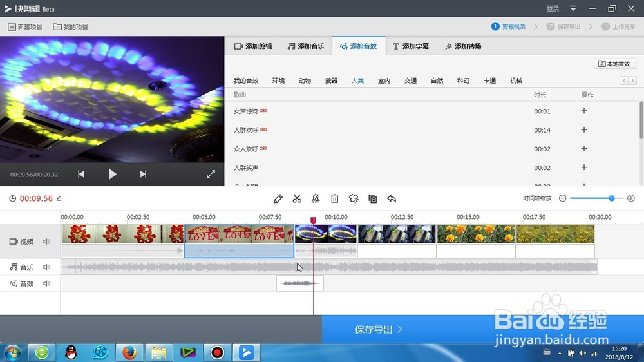This screenshot has height=362, width=644.
Task: Select the 动物 sound category
Action: click(x=305, y=81)
